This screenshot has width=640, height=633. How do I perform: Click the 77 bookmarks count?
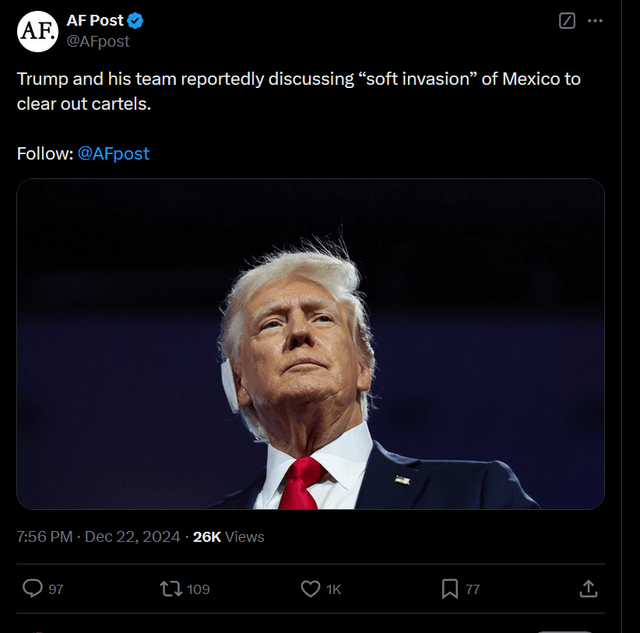pyautogui.click(x=472, y=590)
